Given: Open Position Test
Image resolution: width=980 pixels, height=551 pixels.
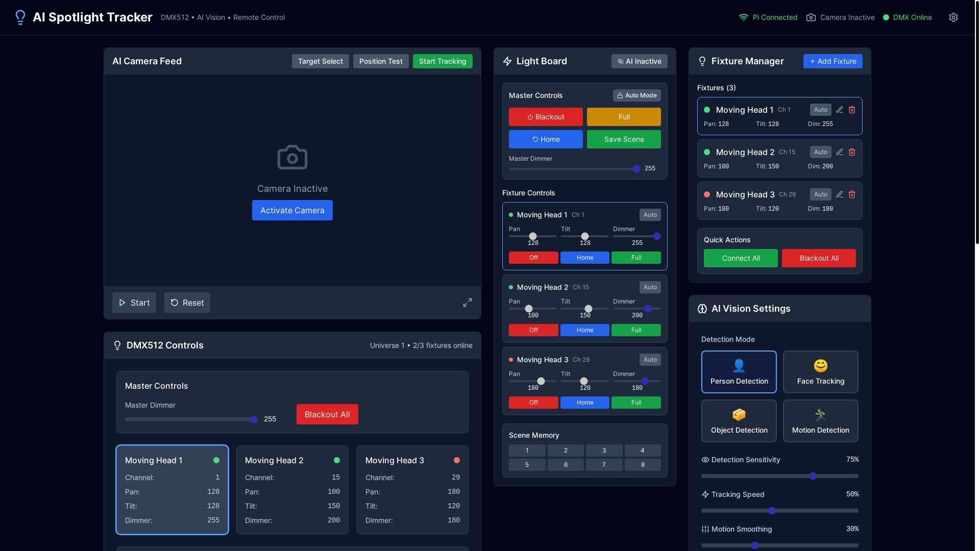Looking at the screenshot, I should pos(381,61).
